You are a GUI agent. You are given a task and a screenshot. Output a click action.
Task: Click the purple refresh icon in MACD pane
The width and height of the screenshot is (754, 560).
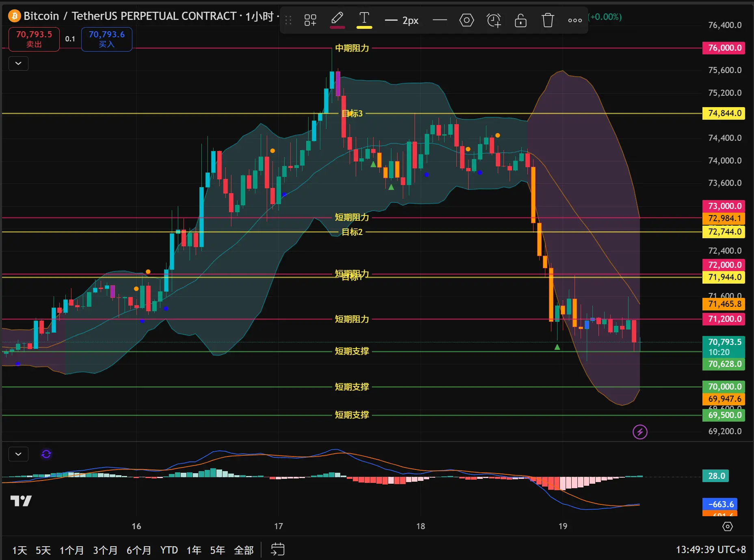(x=46, y=454)
